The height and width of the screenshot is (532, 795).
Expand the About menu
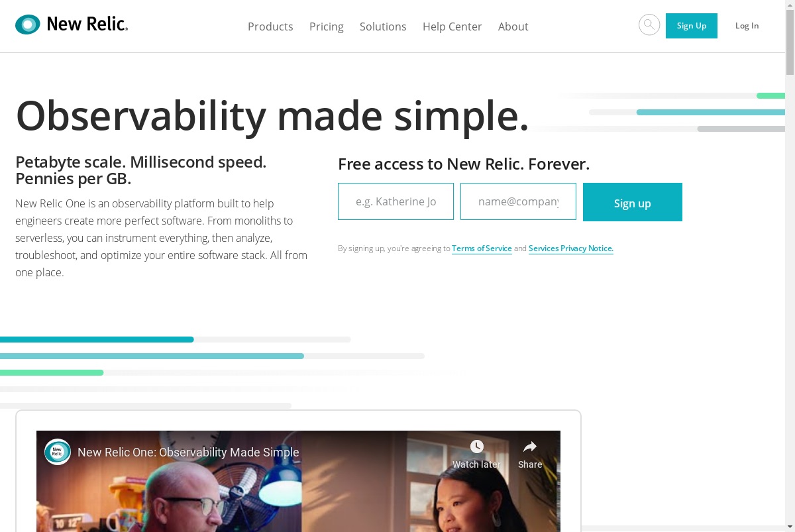coord(513,27)
